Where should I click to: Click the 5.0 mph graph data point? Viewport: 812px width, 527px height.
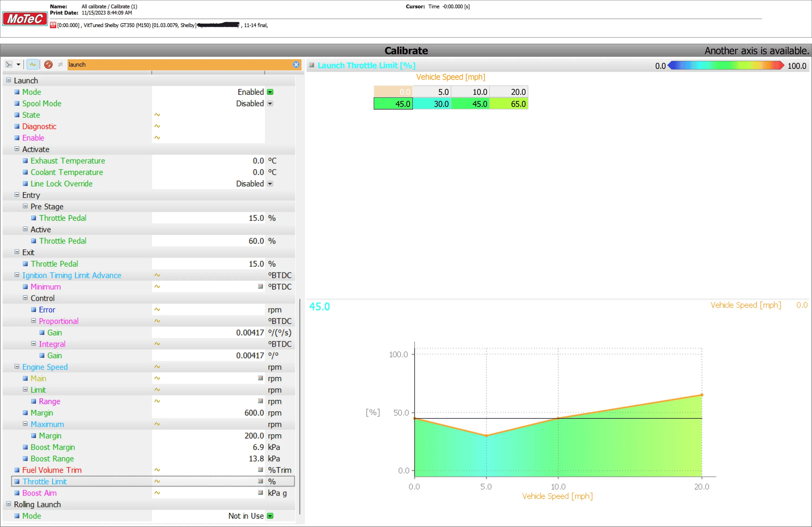pos(486,436)
